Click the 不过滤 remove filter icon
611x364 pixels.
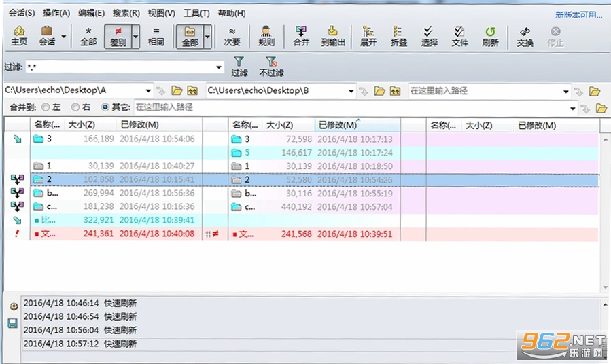point(271,66)
